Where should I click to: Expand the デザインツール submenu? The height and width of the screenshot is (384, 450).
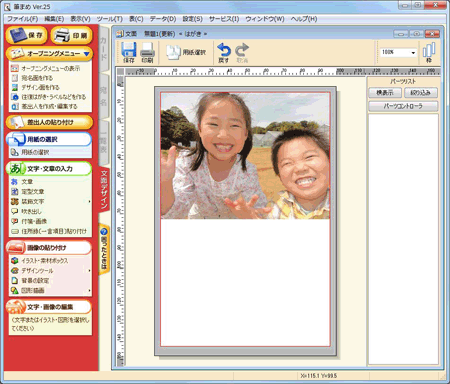[89, 271]
